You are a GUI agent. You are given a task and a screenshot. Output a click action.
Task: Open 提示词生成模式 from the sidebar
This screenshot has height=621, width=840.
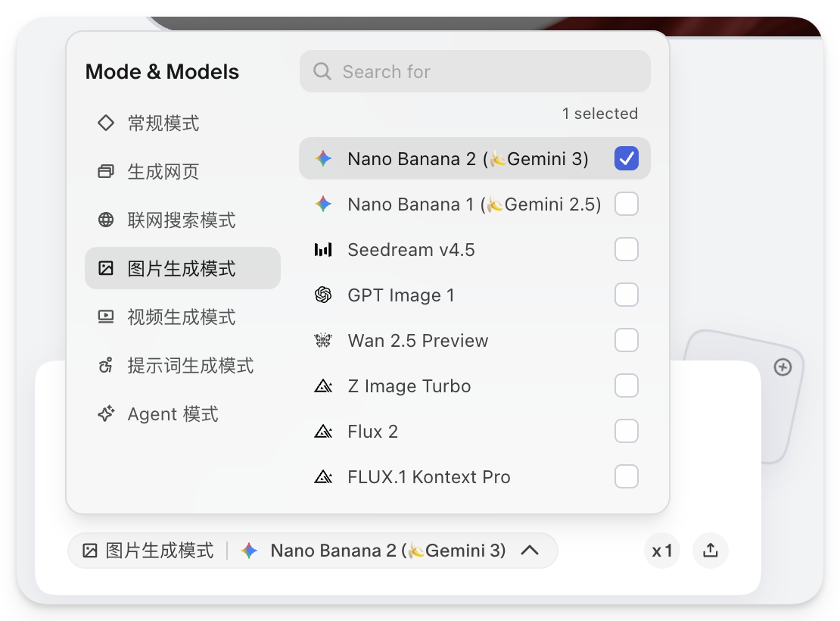tap(182, 365)
